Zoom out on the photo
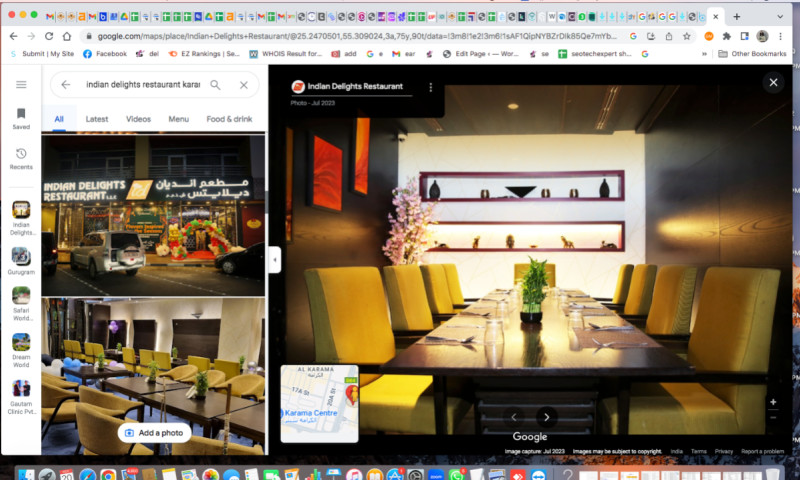 (773, 418)
